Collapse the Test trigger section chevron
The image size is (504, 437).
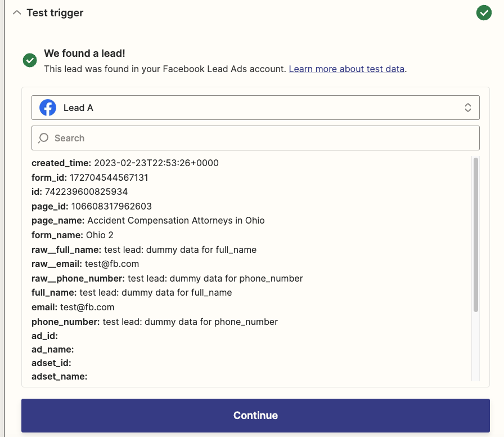pos(17,13)
